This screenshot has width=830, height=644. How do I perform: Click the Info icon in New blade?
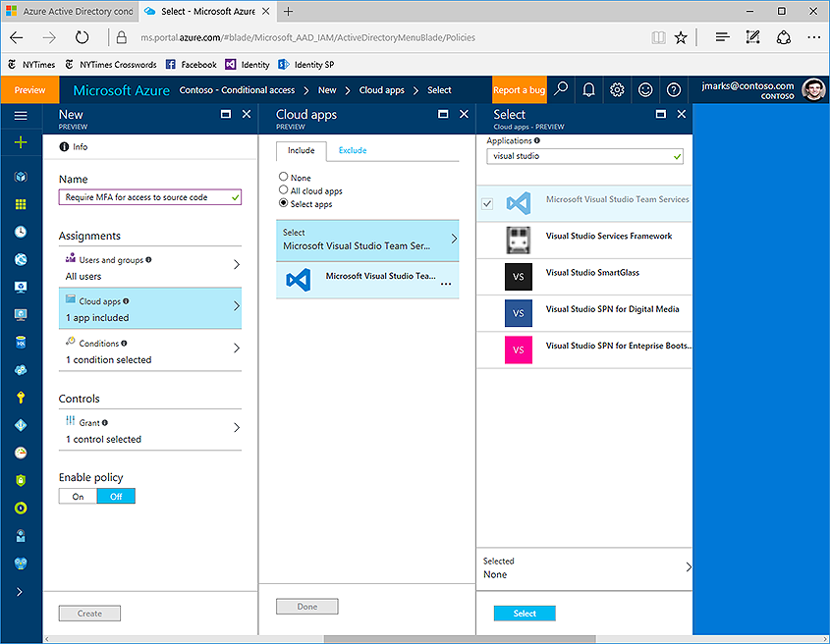pos(64,146)
